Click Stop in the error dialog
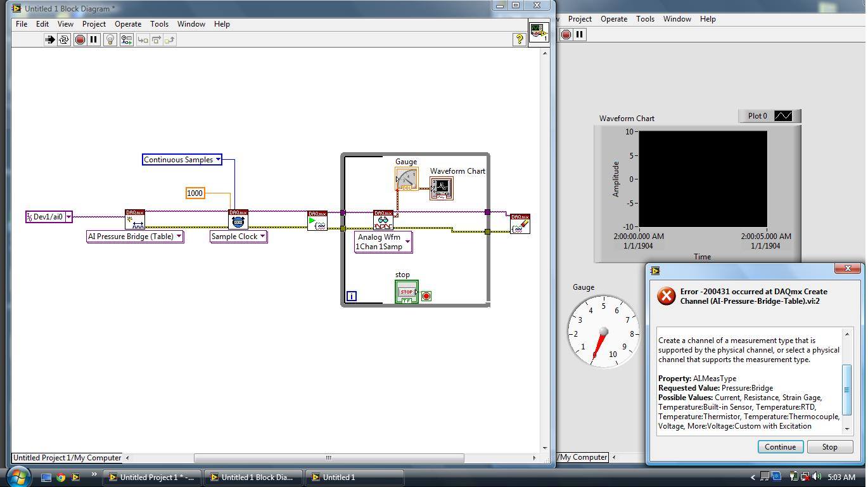 tap(830, 447)
